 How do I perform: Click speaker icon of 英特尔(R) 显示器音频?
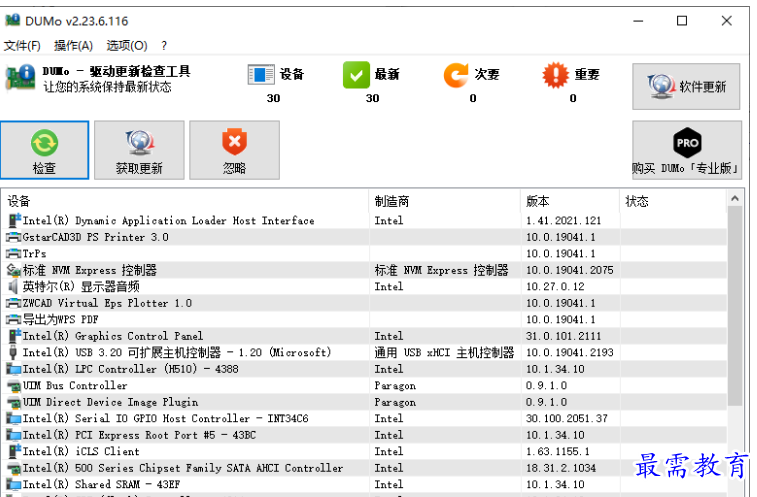click(x=14, y=286)
